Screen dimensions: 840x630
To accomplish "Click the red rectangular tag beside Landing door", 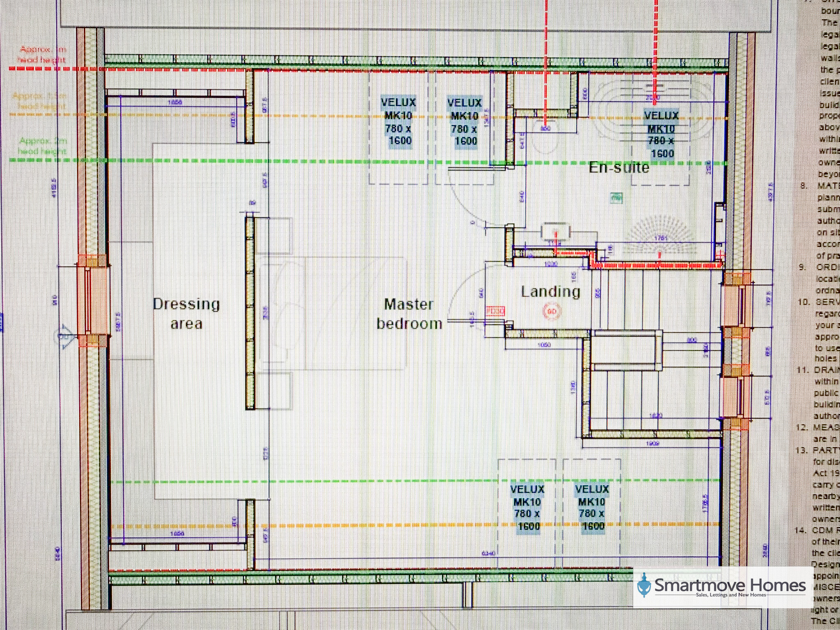I will [x=495, y=312].
